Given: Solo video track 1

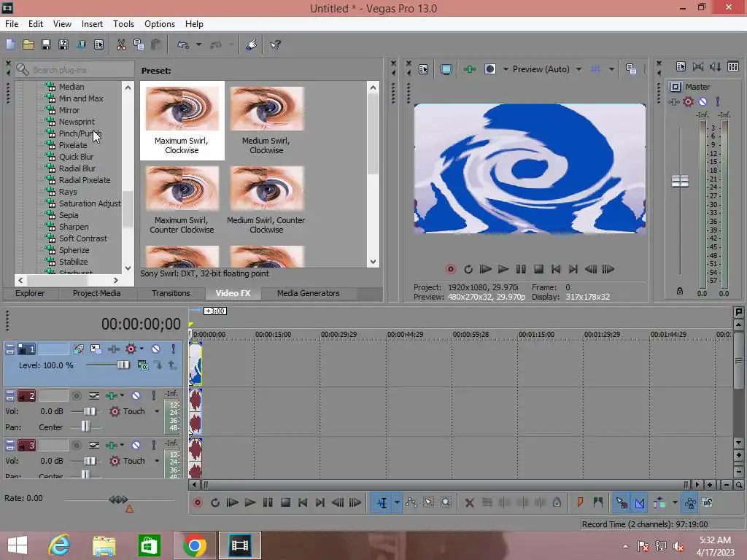Looking at the screenshot, I should 174,349.
